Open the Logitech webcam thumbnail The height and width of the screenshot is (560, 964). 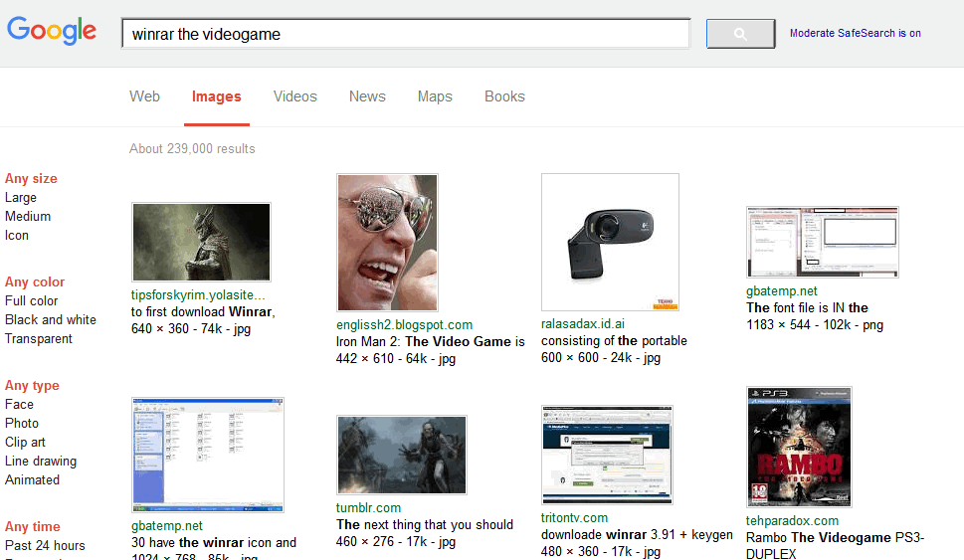(x=610, y=242)
